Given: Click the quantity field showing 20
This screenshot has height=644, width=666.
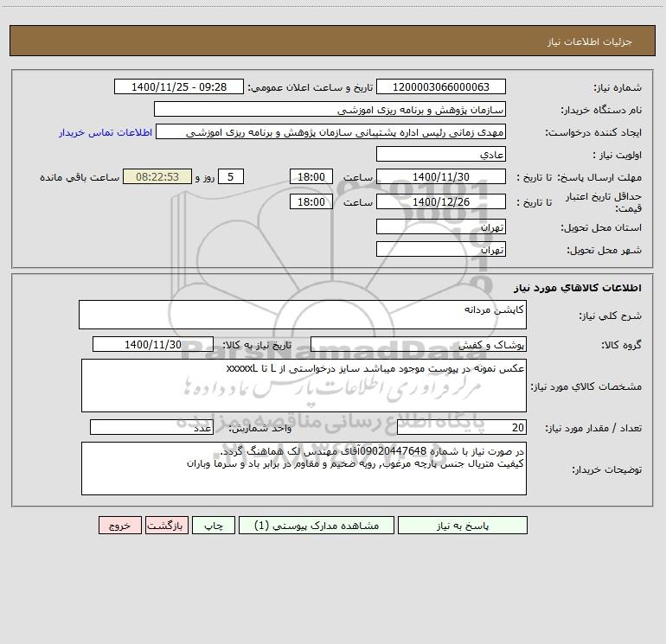Looking at the screenshot, I should [x=462, y=427].
